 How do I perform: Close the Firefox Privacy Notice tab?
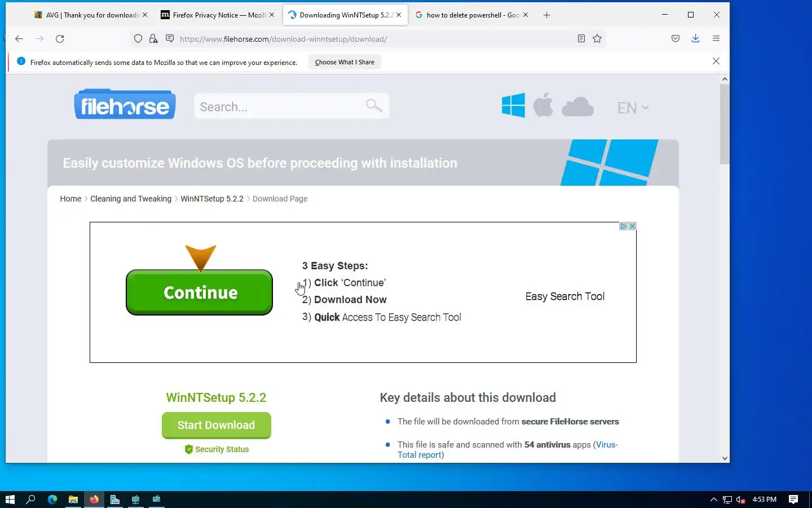272,15
